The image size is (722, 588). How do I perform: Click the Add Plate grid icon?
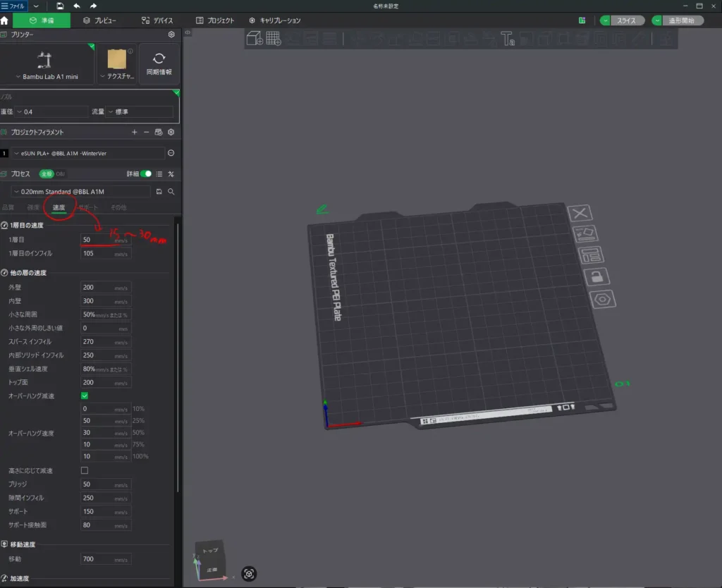(x=273, y=39)
